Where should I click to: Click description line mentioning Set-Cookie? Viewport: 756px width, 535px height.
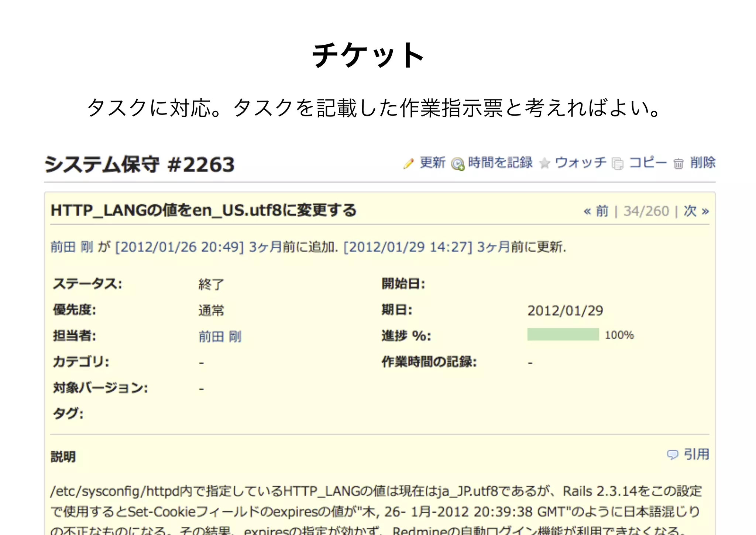click(375, 512)
